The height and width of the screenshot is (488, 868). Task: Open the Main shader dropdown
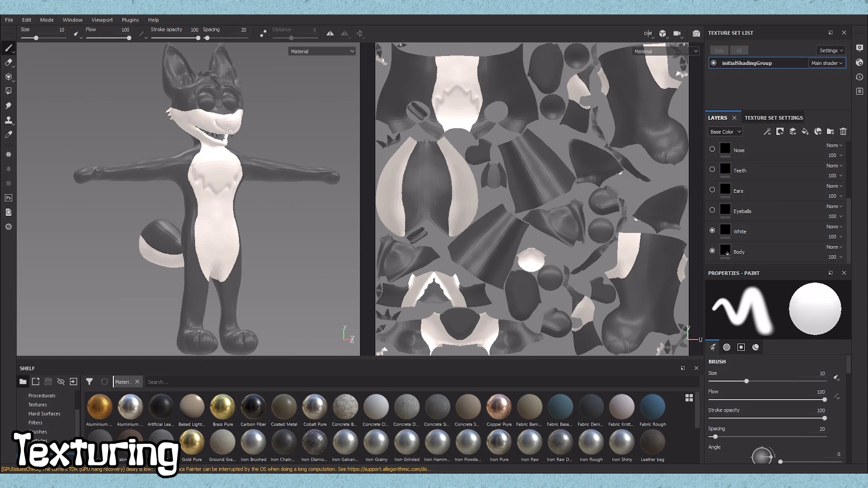pyautogui.click(x=826, y=63)
